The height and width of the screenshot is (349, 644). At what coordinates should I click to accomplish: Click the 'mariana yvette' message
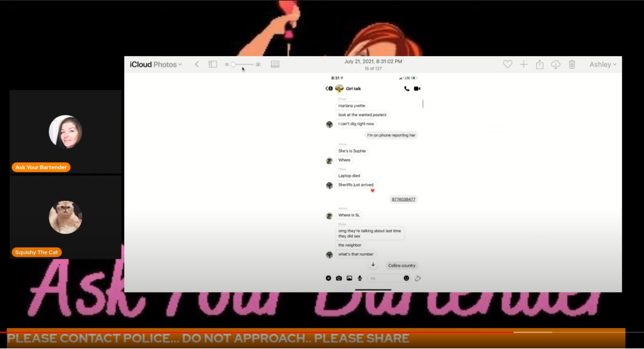coord(351,106)
